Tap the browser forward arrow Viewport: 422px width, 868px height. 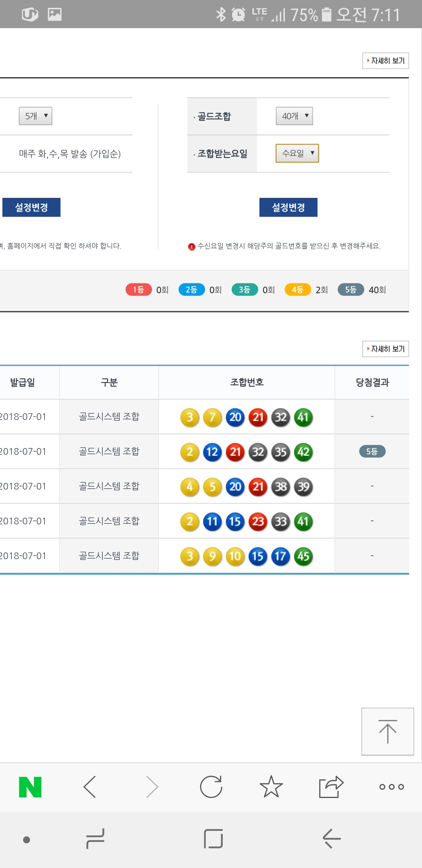tap(152, 787)
